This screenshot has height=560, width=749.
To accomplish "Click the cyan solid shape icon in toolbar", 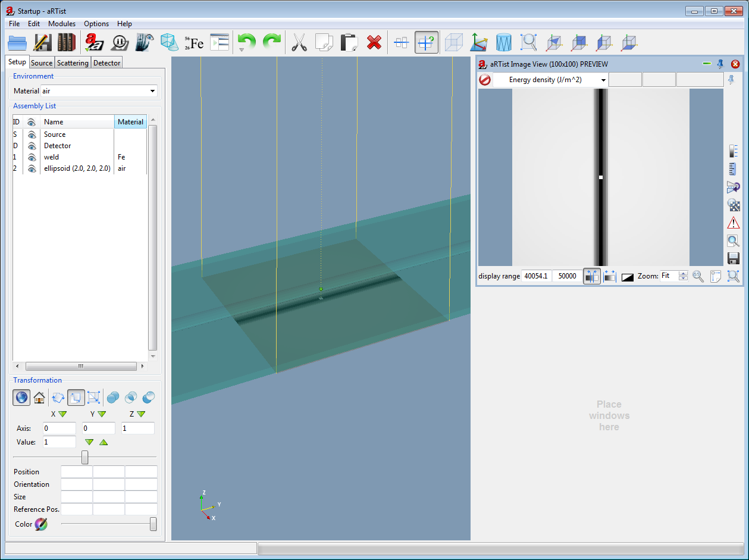I will point(170,43).
